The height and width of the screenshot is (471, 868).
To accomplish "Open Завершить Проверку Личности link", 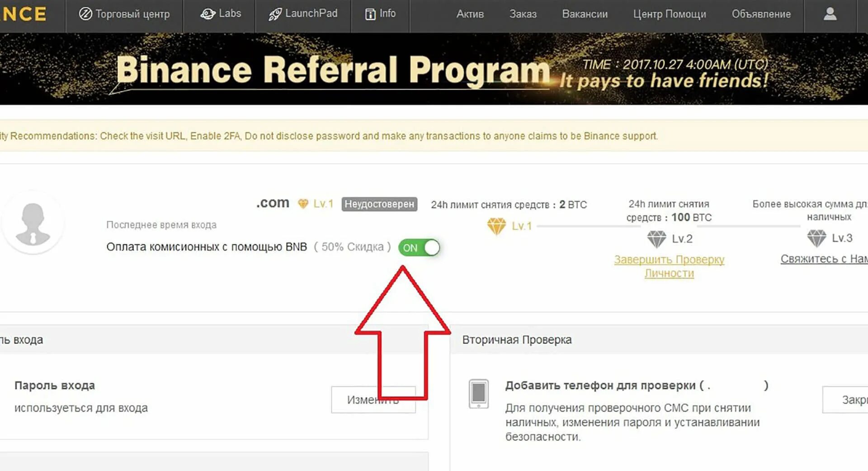I will 669,266.
